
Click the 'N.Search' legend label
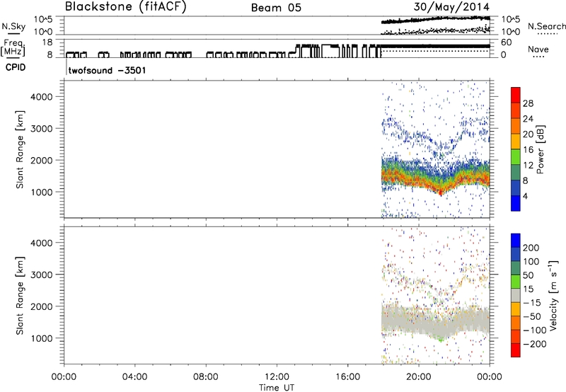[547, 26]
